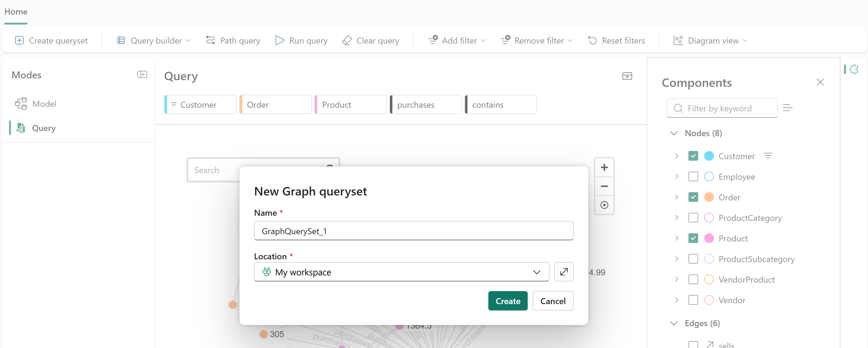Check the sells edge checkbox

tap(693, 344)
